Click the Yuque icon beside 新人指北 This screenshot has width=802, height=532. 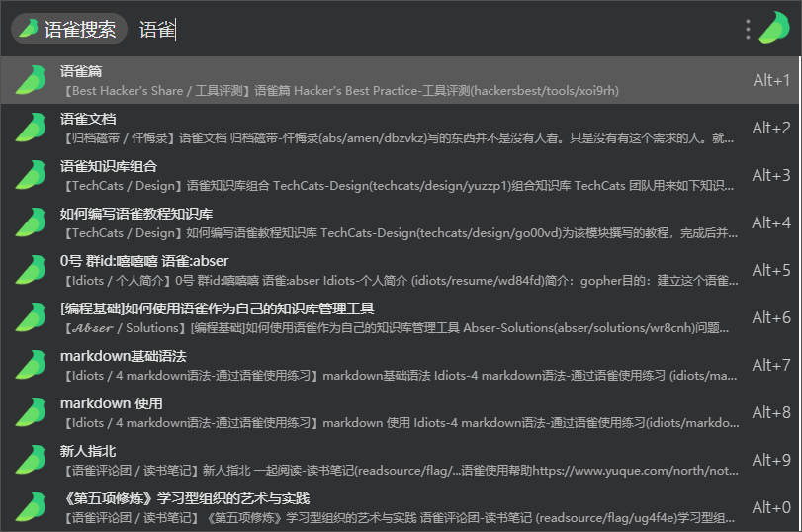pyautogui.click(x=31, y=460)
